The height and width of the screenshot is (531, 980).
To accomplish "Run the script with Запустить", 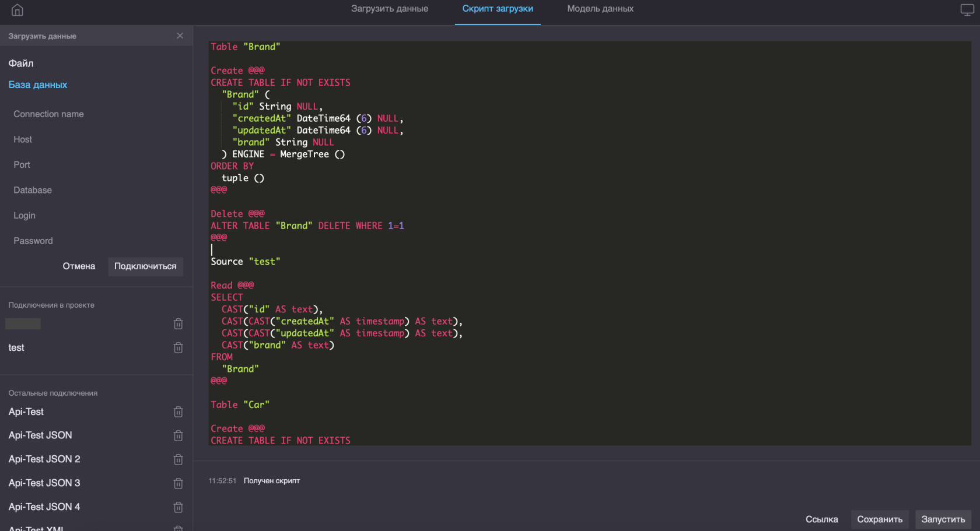I will tap(943, 519).
